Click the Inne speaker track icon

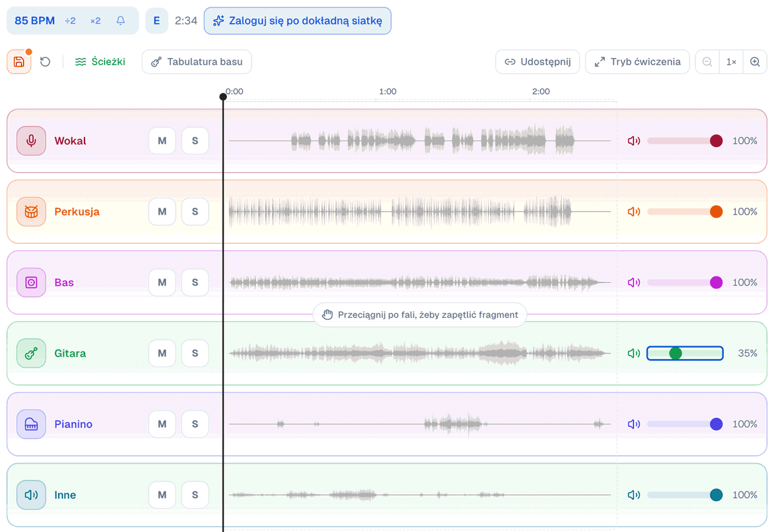pyautogui.click(x=31, y=495)
